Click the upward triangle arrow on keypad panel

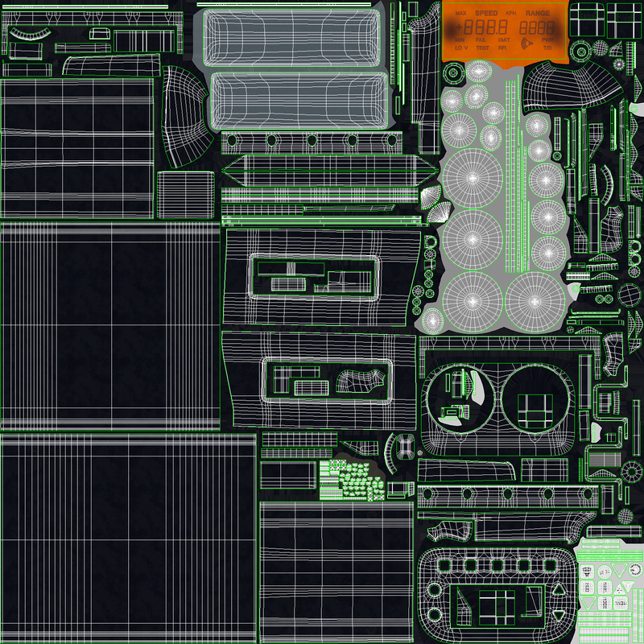coord(559,590)
